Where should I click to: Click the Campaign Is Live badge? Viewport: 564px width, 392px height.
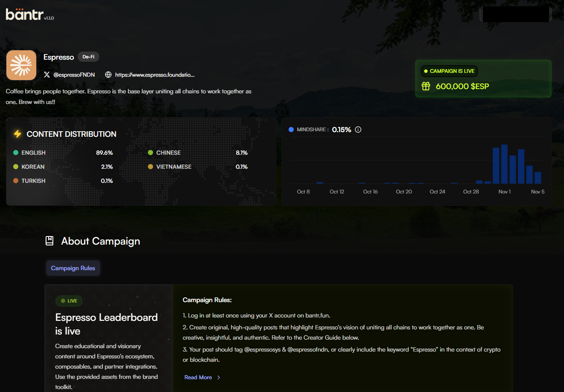coord(449,71)
